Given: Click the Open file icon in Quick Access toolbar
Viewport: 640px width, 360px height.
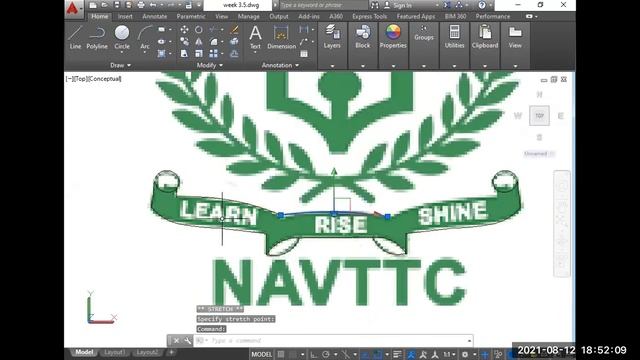Looking at the screenshot, I should click(x=104, y=5).
